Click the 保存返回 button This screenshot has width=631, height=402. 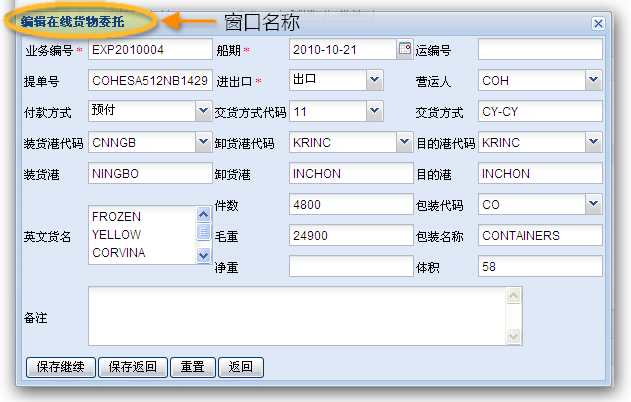133,367
